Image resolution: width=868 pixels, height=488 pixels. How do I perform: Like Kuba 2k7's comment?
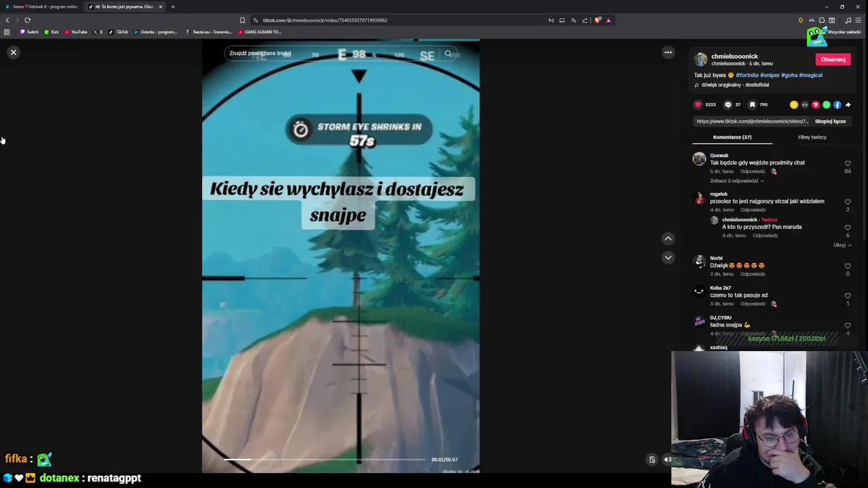[848, 296]
